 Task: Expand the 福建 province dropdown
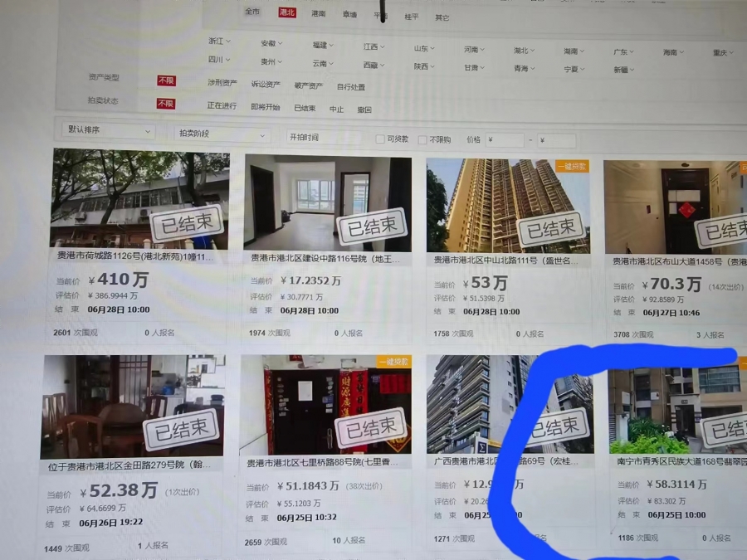click(323, 46)
